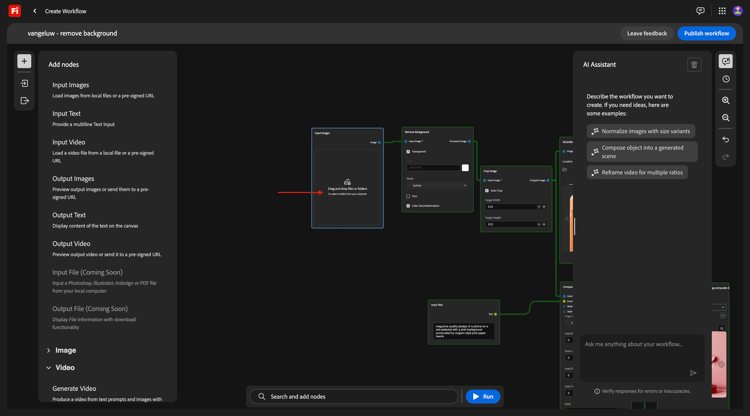The height and width of the screenshot is (416, 750).
Task: Click Text output port on Input Text node
Action: point(496,314)
